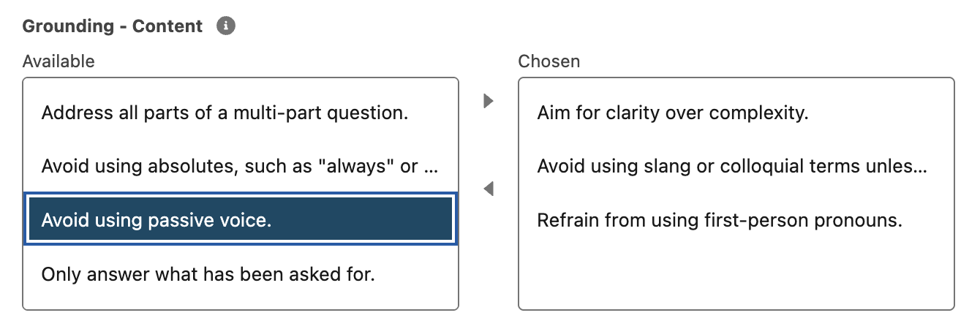
Task: Click the ellipsis ending the absolutes option
Action: (x=431, y=167)
